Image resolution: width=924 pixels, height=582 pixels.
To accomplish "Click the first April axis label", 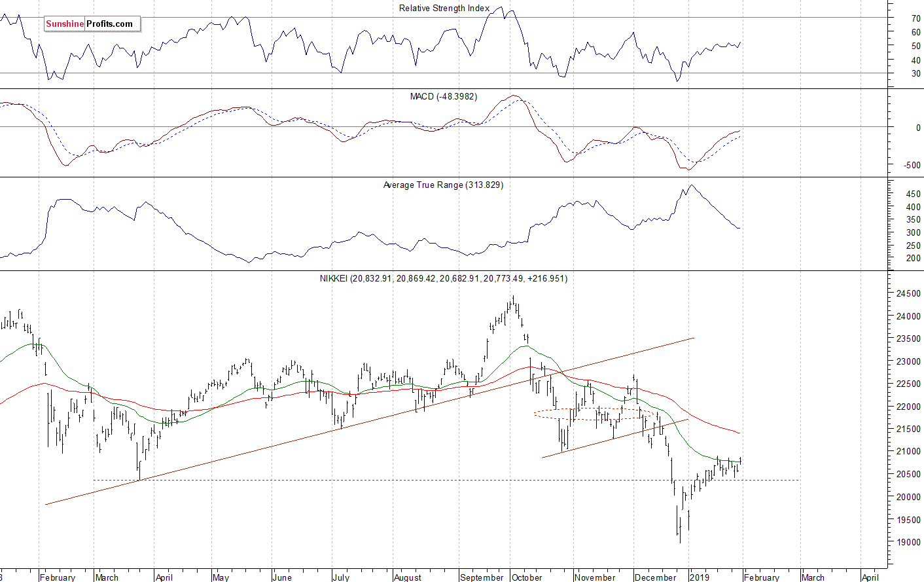I will [164, 577].
